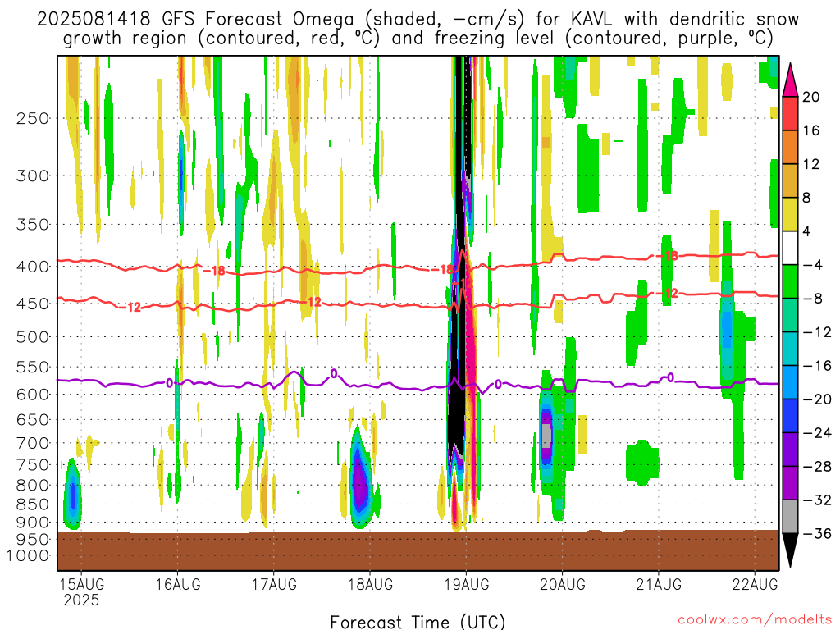Select the 20AUG date label

point(563,584)
